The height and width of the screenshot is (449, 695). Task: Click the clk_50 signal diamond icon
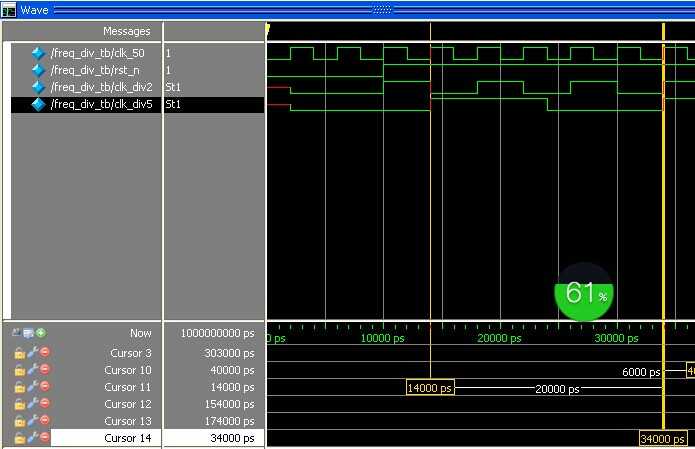point(39,53)
